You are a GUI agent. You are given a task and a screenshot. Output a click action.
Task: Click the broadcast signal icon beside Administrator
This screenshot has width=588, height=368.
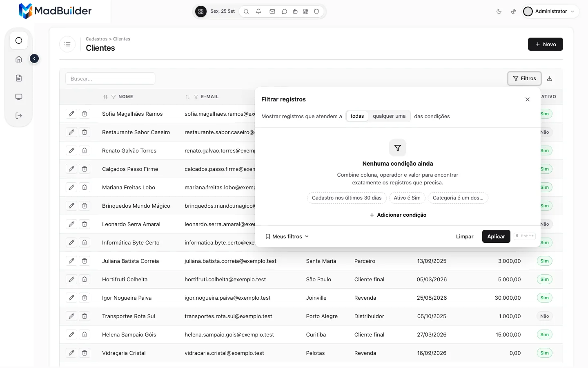tap(514, 11)
